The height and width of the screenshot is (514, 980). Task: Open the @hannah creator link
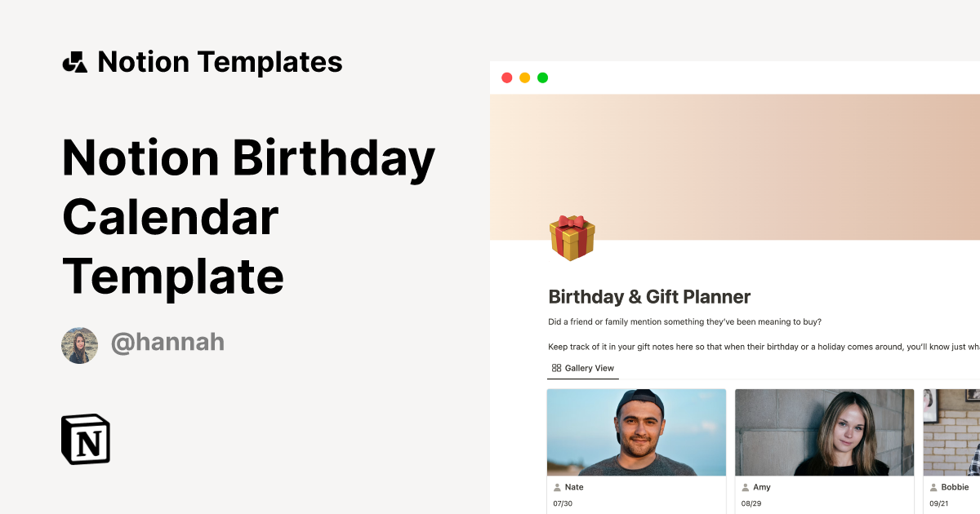click(167, 343)
